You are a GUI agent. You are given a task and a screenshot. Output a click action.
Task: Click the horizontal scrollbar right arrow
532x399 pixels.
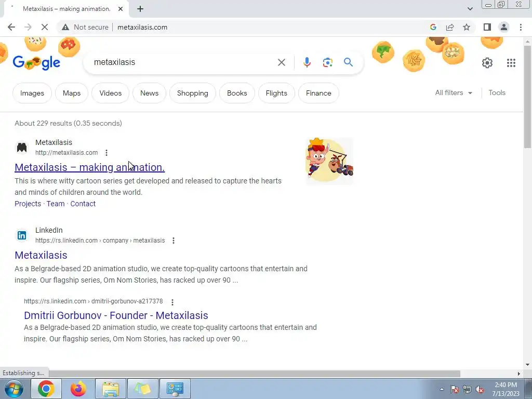(x=519, y=374)
